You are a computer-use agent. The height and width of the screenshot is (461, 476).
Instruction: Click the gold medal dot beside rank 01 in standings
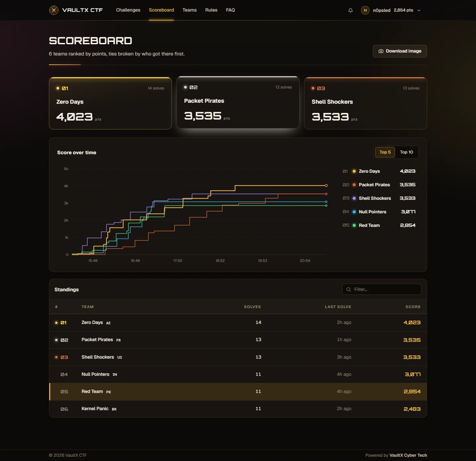tap(56, 323)
